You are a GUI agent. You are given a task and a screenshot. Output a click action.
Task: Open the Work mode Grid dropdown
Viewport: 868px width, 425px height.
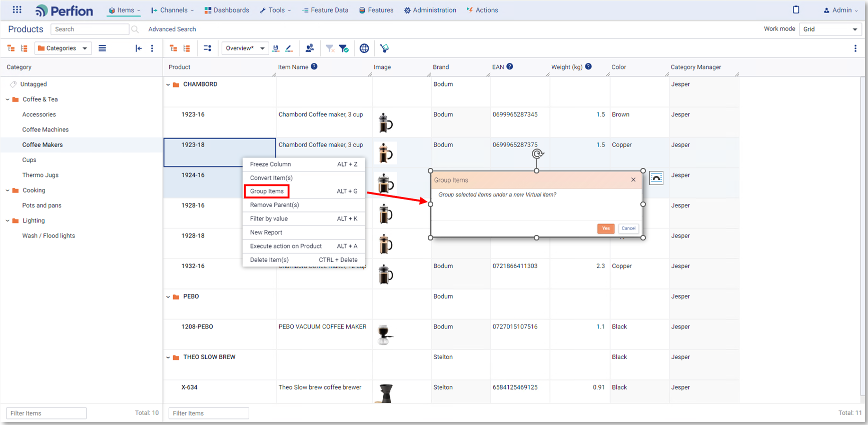click(x=830, y=29)
